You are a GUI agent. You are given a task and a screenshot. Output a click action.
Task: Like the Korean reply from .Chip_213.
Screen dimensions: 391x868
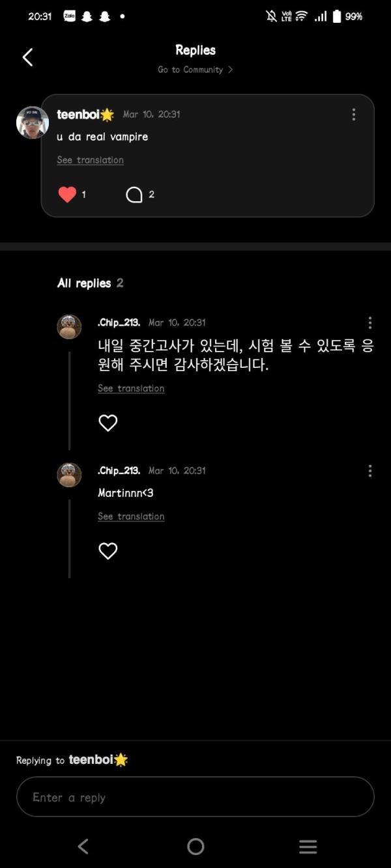(x=108, y=423)
